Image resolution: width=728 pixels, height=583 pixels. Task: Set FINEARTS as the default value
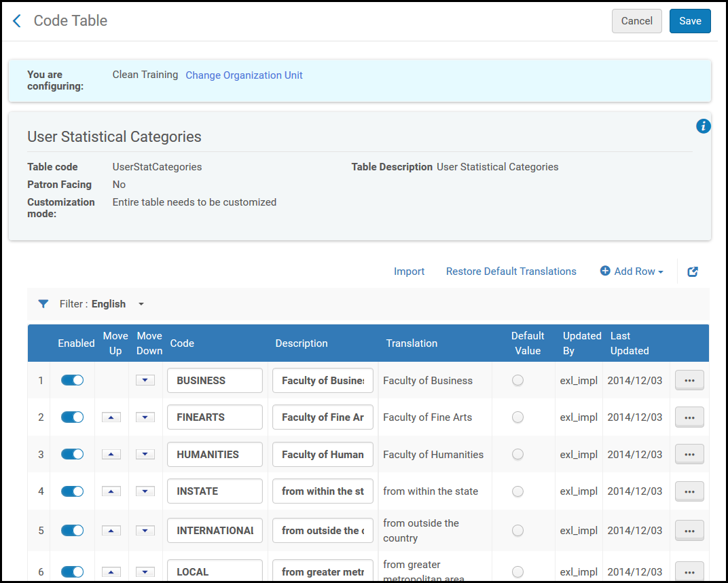pos(517,417)
